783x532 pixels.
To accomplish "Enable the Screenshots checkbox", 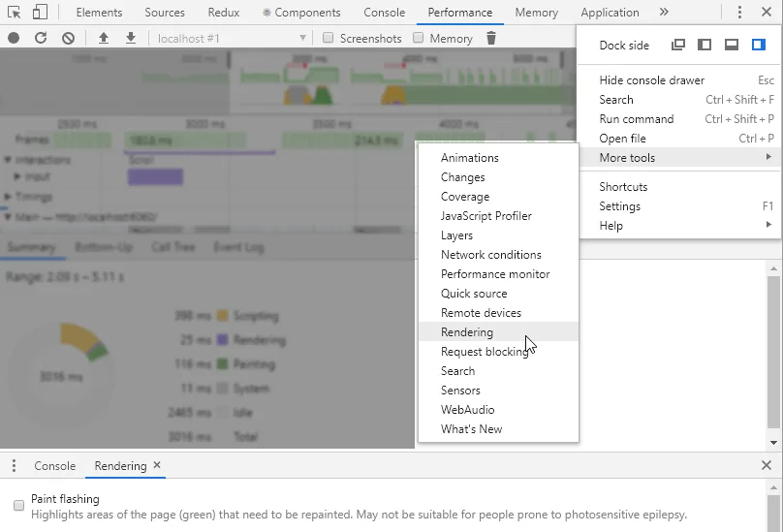I will point(329,38).
